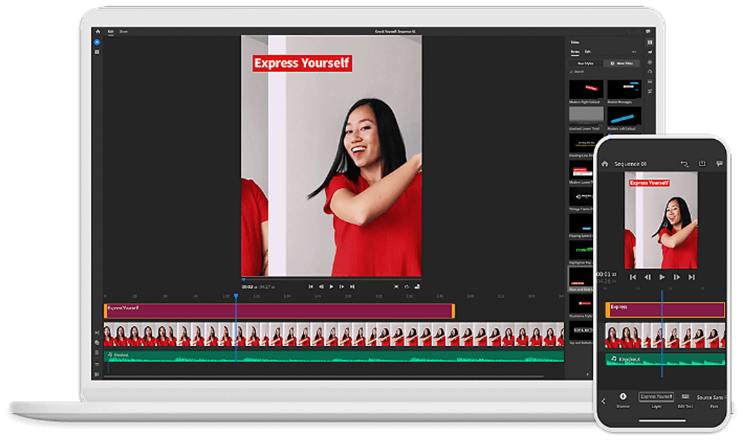Tap Play on the phone preview
The height and width of the screenshot is (448, 744).
(662, 277)
